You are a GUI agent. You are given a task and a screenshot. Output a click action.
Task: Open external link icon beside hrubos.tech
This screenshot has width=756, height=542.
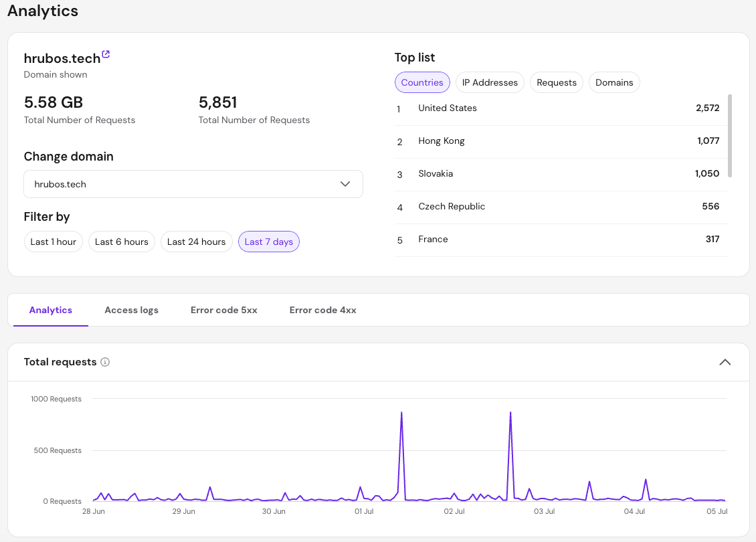(x=106, y=54)
